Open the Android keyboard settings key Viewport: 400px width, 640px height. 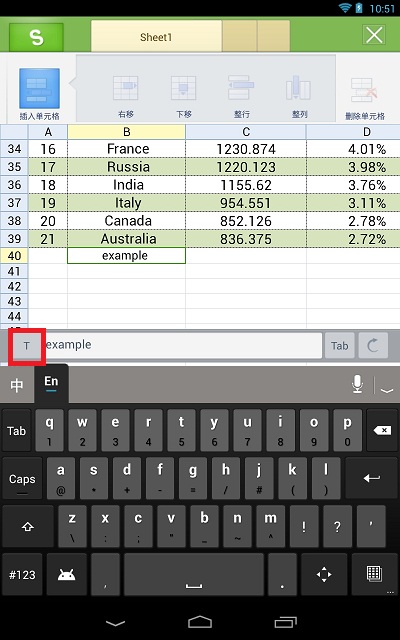tap(67, 575)
